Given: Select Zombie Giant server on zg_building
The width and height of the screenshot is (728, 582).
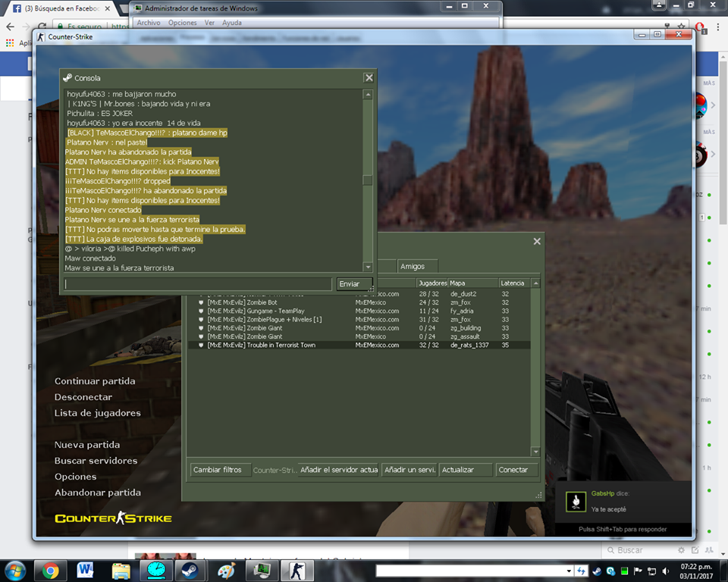Looking at the screenshot, I should (359, 328).
